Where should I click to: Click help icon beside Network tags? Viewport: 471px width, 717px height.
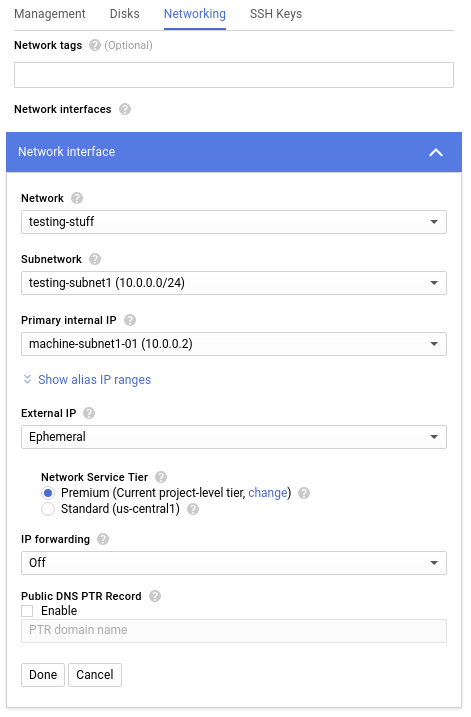point(95,45)
